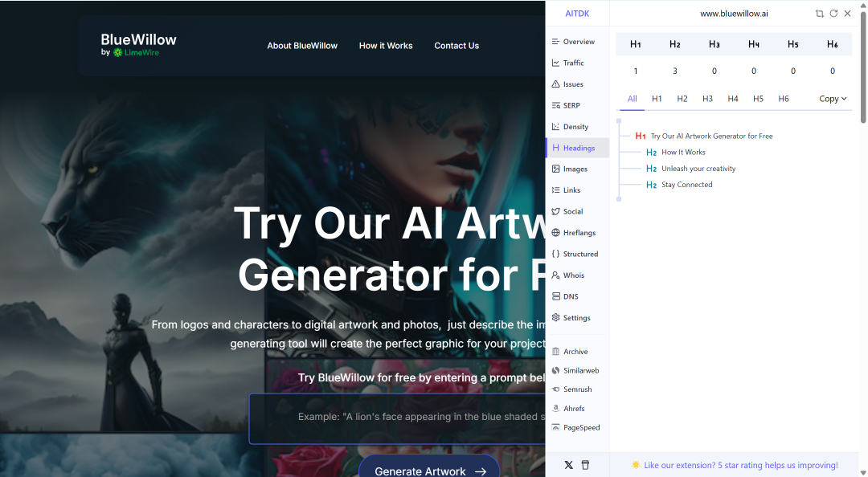Switch to the H6 filter tab
The width and height of the screenshot is (868, 477).
point(784,99)
